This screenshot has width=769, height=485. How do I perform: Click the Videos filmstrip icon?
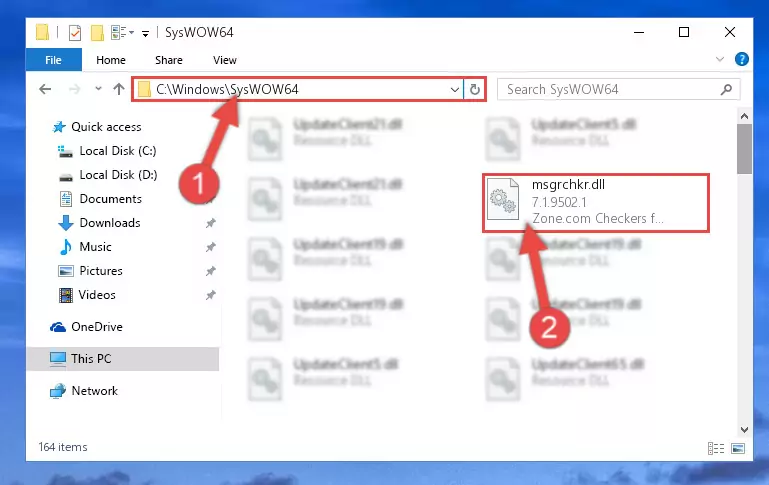66,295
